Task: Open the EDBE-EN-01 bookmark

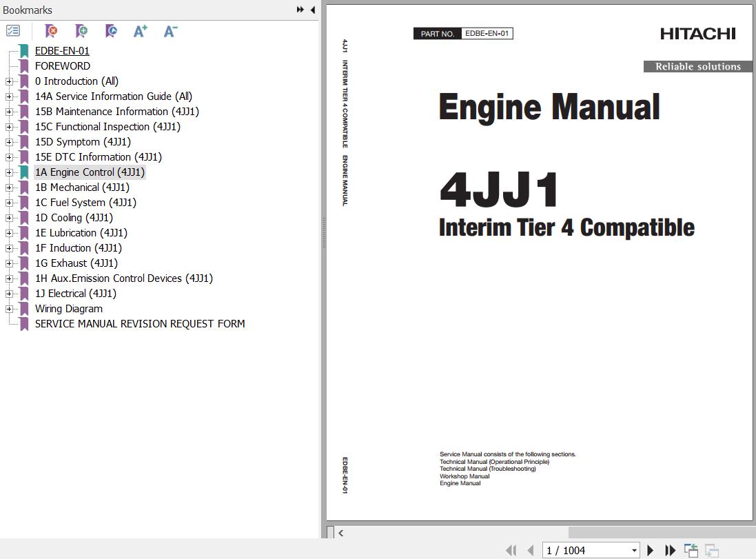Action: (62, 50)
